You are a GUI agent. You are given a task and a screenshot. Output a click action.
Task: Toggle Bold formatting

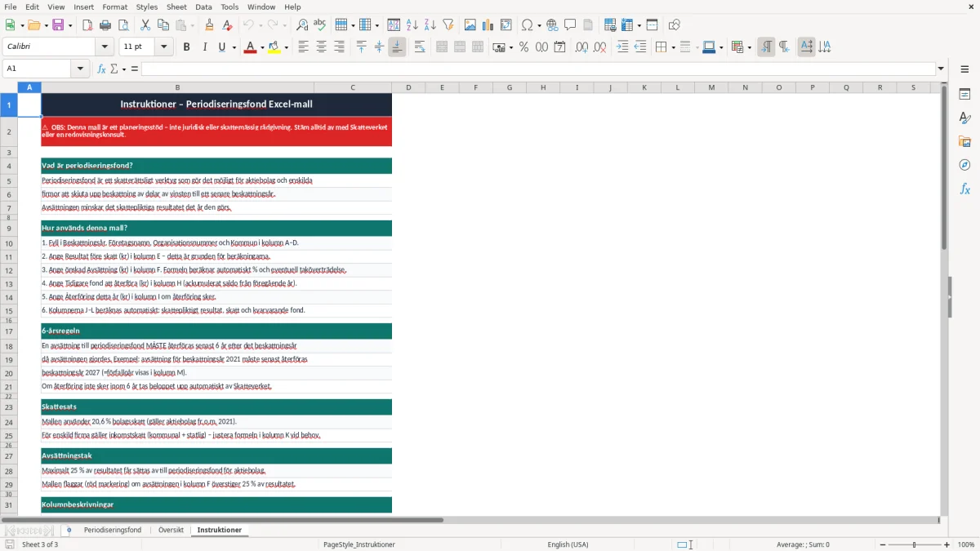186,47
